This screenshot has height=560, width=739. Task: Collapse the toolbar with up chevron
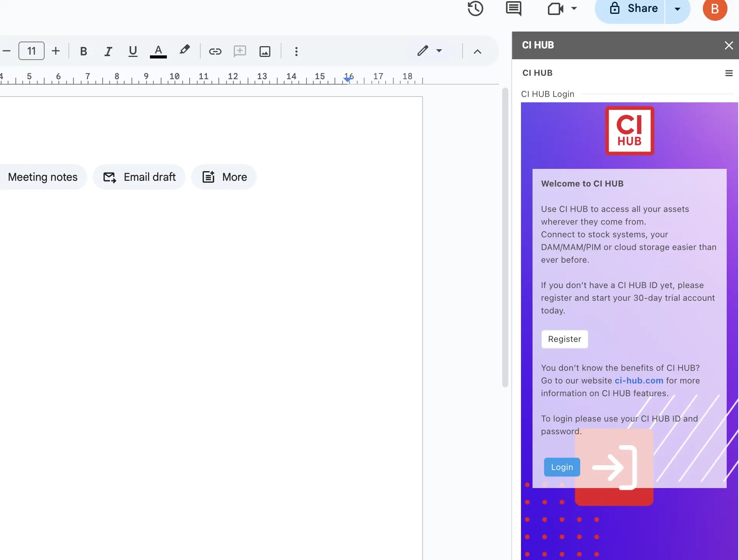point(478,51)
